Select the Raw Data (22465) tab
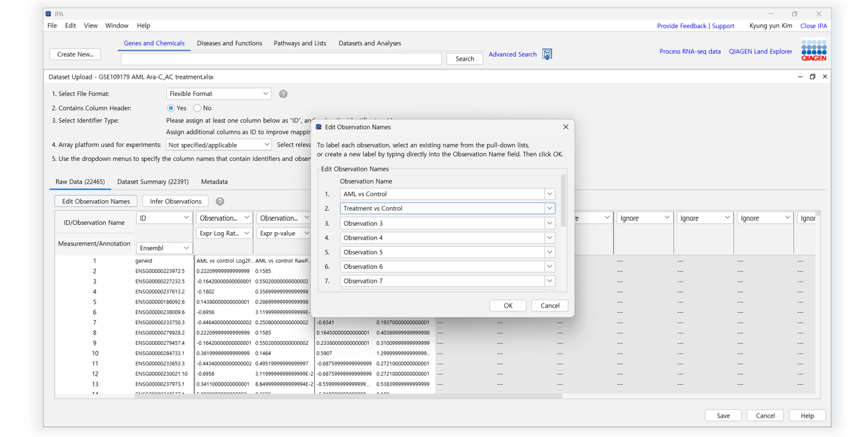Image resolution: width=868 pixels, height=437 pixels. pyautogui.click(x=80, y=181)
